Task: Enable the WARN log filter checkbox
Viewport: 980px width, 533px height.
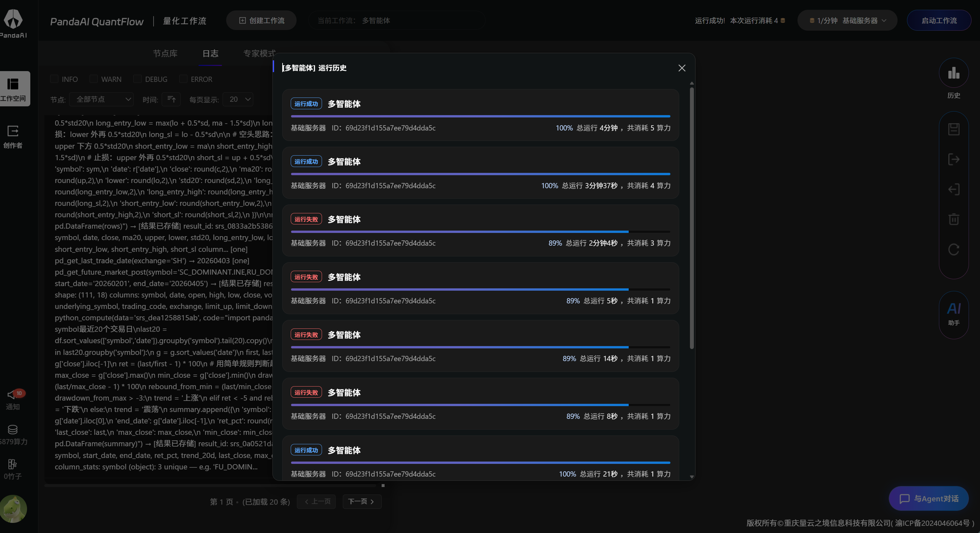Action: point(94,79)
